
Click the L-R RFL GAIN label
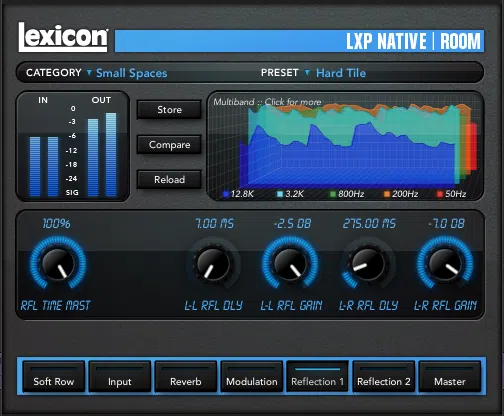tap(446, 305)
